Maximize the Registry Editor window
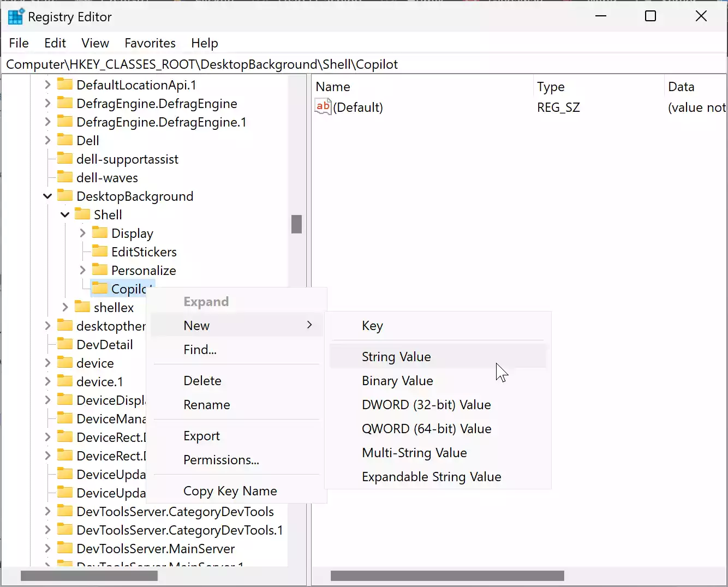 coord(651,16)
